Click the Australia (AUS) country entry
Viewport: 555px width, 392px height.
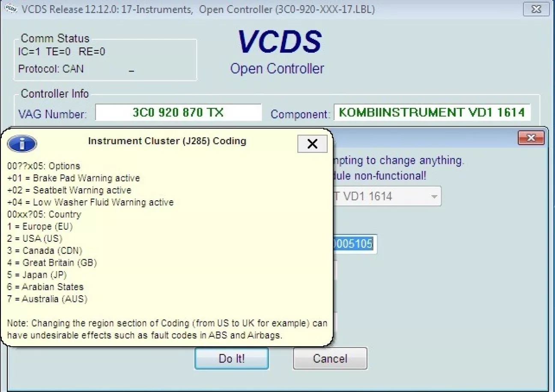click(48, 299)
